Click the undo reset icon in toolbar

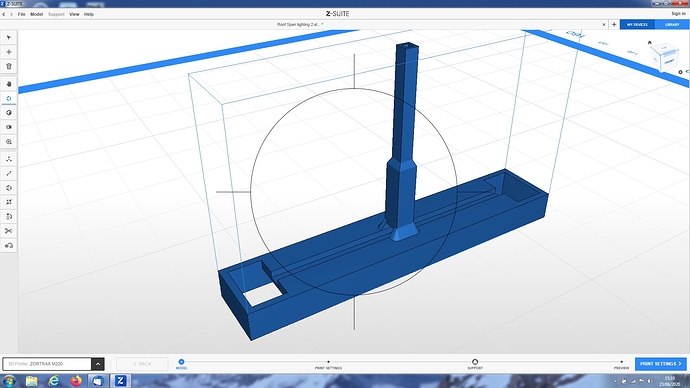point(9,245)
